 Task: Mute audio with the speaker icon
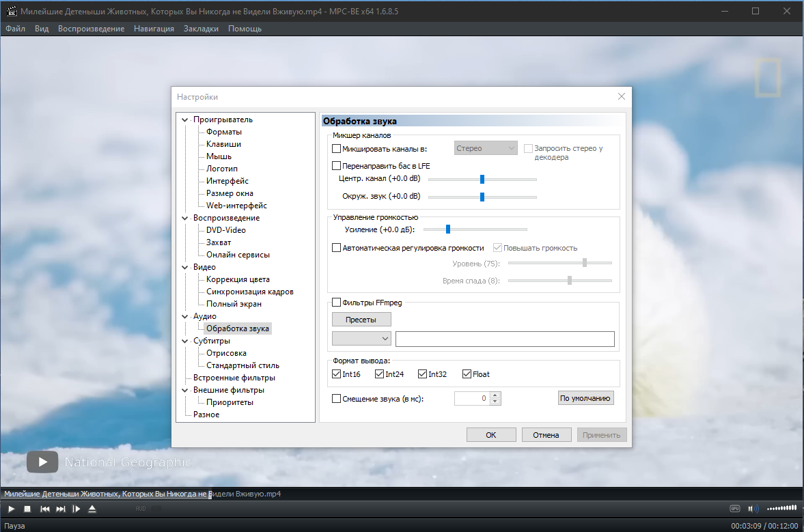[x=753, y=508]
